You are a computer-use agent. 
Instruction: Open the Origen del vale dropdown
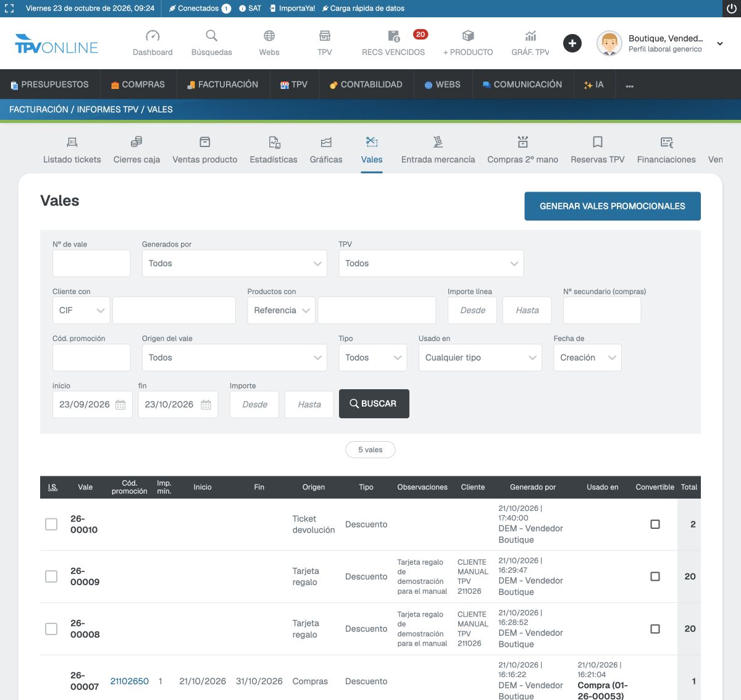(x=235, y=358)
